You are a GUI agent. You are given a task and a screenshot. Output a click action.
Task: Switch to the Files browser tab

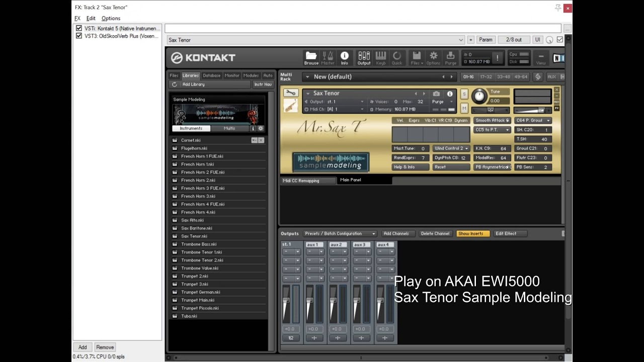coord(174,75)
